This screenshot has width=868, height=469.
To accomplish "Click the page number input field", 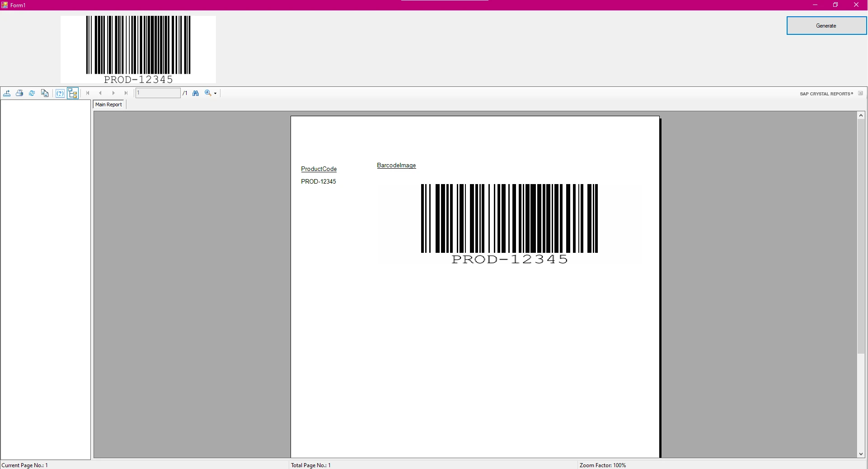I will coord(158,93).
